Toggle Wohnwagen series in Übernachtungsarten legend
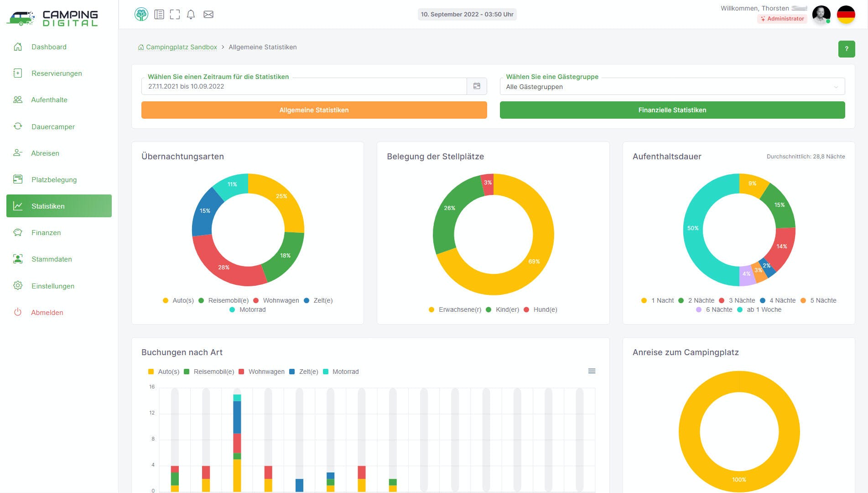The image size is (868, 493). [281, 300]
